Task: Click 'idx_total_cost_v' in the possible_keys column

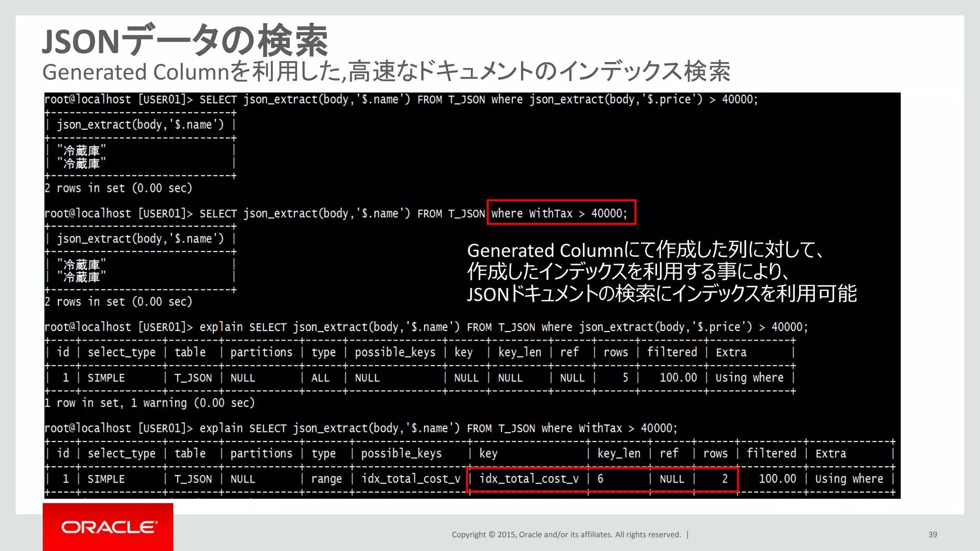Action: (x=411, y=479)
